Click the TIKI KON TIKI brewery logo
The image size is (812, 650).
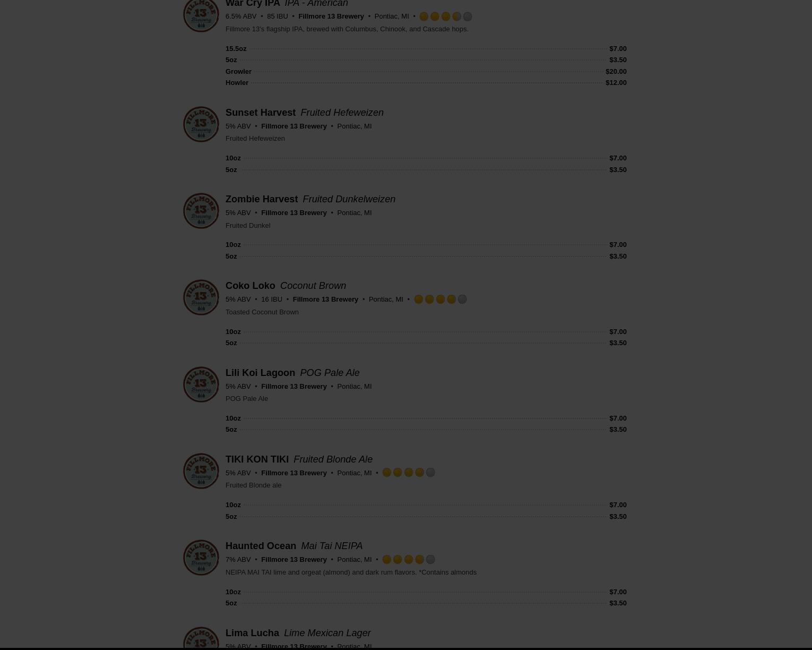click(x=201, y=471)
